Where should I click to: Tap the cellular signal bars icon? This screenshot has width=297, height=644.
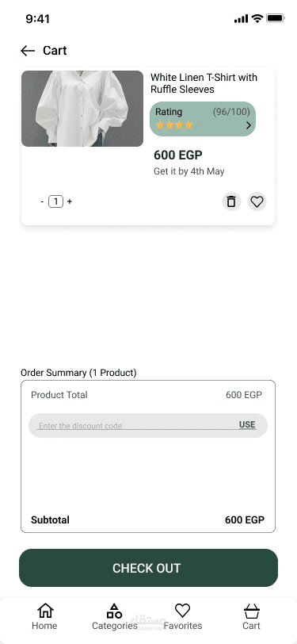tap(242, 19)
